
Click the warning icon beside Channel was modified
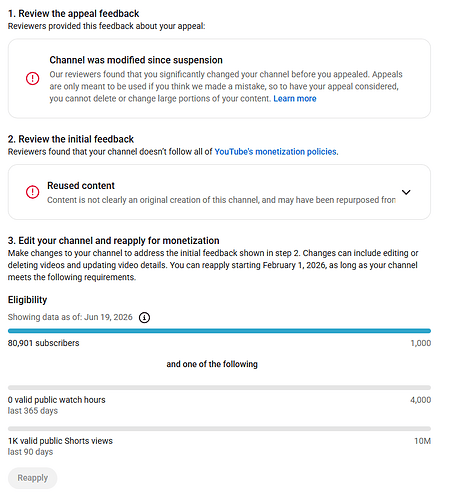[x=33, y=79]
